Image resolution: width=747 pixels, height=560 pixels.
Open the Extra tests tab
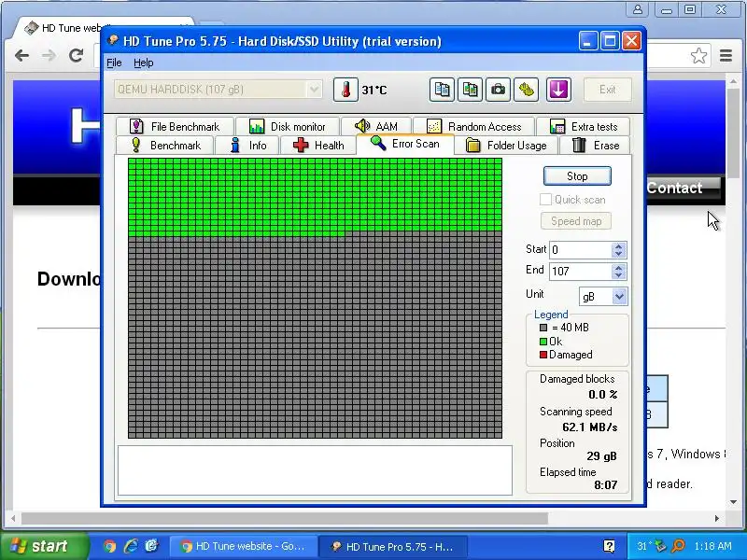click(x=583, y=126)
